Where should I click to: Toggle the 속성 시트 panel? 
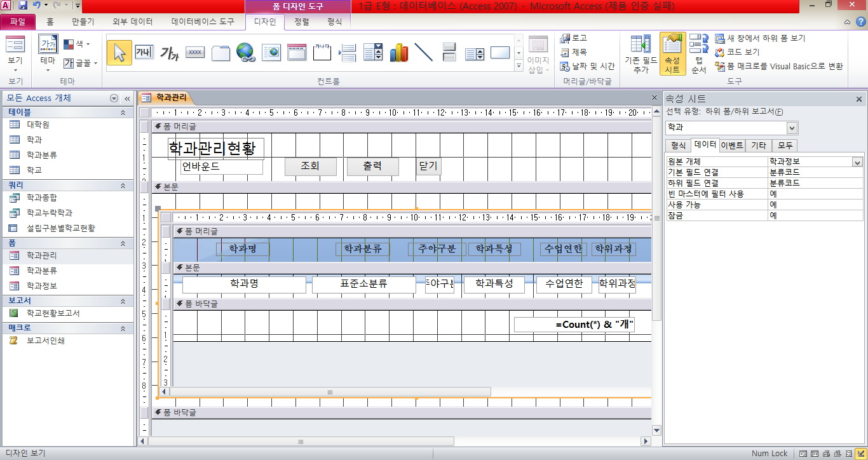tap(672, 54)
